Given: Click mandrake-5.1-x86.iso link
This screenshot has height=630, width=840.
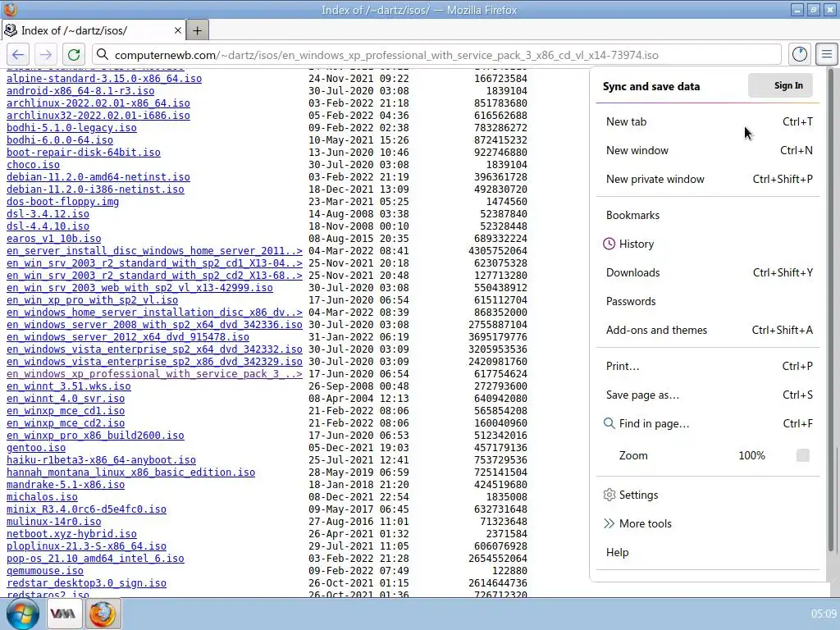Looking at the screenshot, I should coord(66,486).
